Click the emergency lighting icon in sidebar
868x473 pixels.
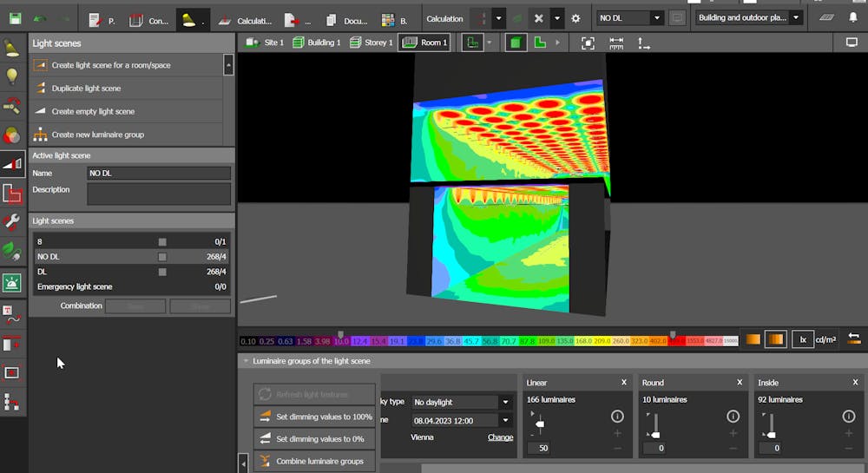click(12, 282)
